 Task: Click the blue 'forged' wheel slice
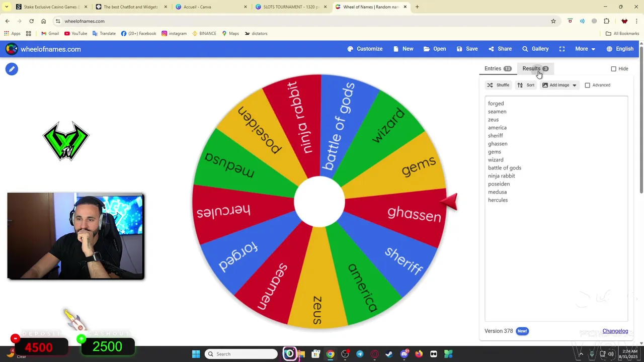(x=242, y=254)
